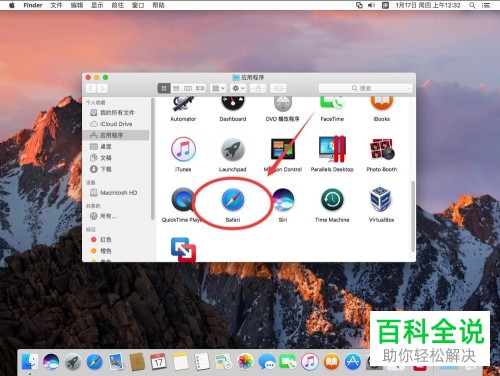
Task: Select the FaceTime app in Finder window
Action: 332,103
